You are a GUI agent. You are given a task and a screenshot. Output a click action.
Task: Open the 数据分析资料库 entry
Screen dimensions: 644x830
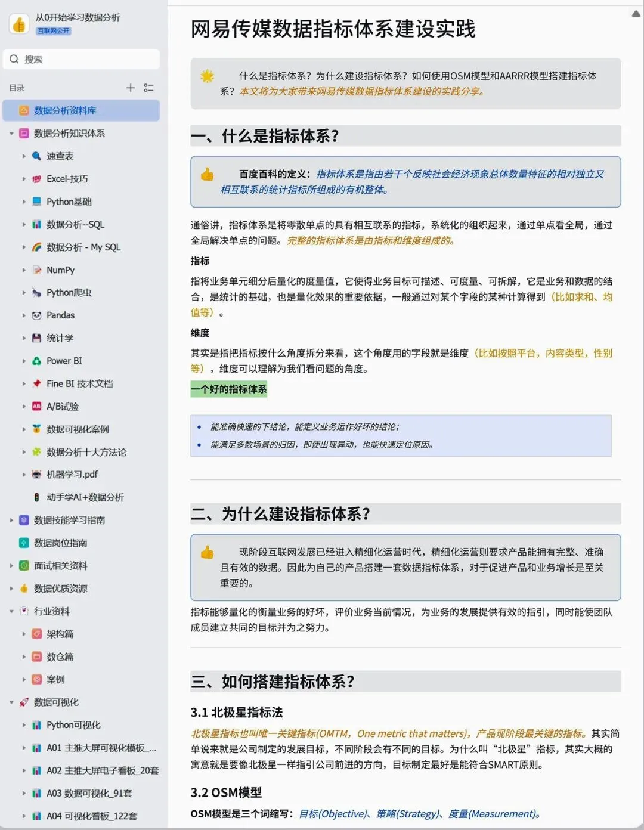pyautogui.click(x=81, y=110)
